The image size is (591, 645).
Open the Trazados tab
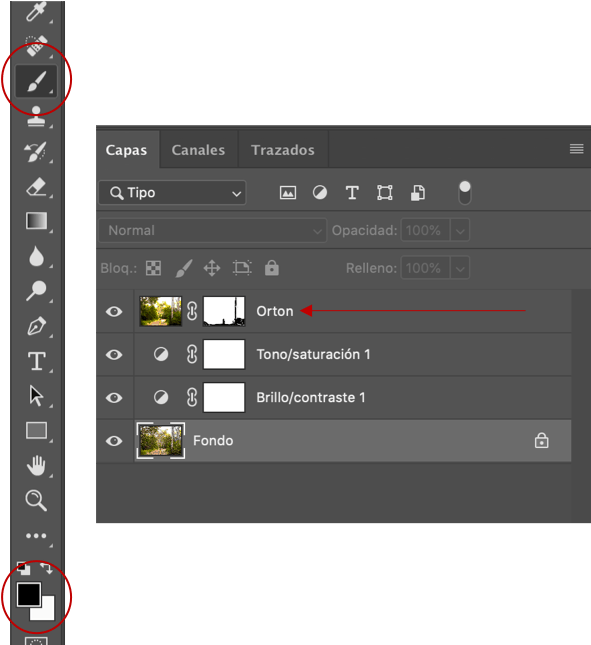tap(283, 150)
